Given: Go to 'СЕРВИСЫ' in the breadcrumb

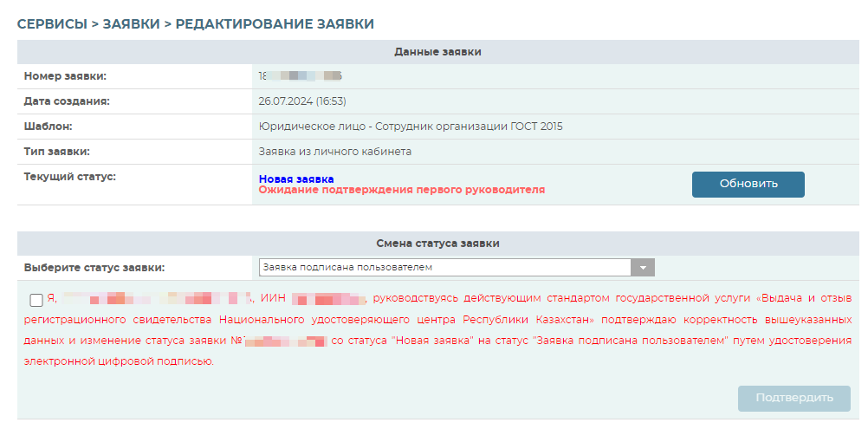Looking at the screenshot, I should [52, 24].
